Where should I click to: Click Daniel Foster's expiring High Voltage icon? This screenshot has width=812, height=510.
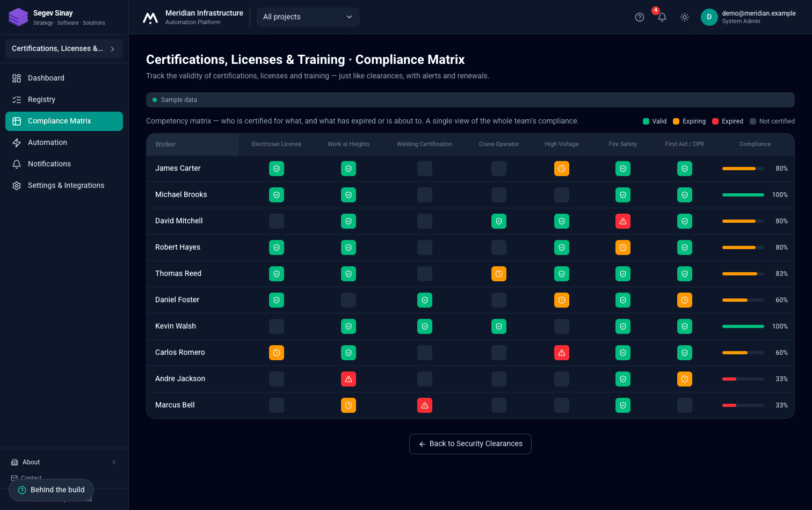(562, 300)
